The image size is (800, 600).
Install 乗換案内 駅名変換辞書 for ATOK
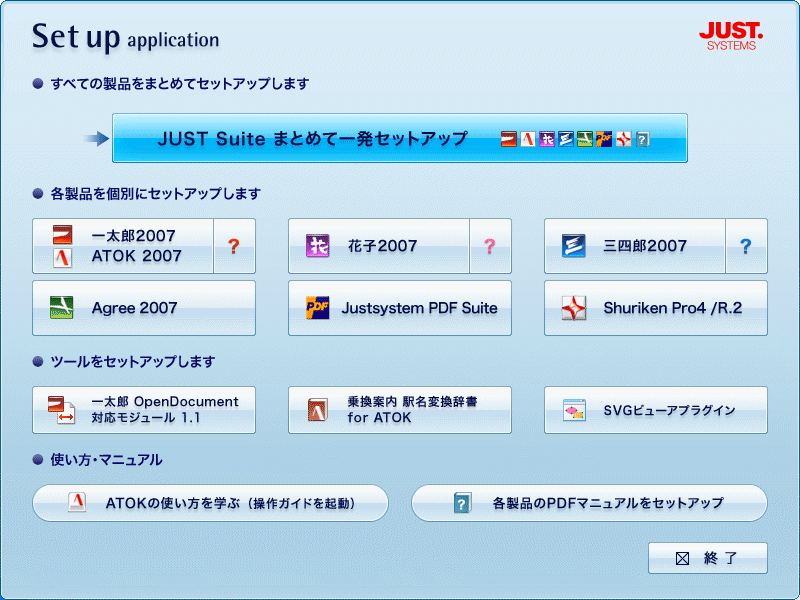(x=400, y=410)
